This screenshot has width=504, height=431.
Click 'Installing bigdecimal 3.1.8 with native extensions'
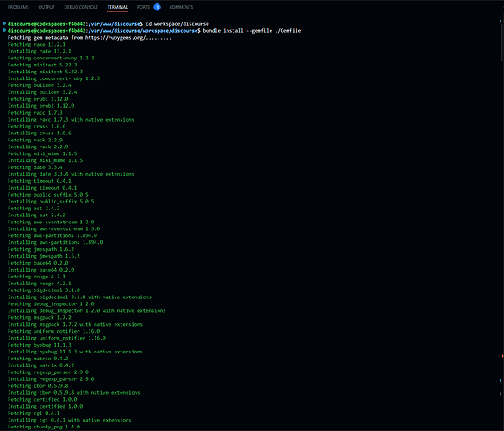[79, 297]
